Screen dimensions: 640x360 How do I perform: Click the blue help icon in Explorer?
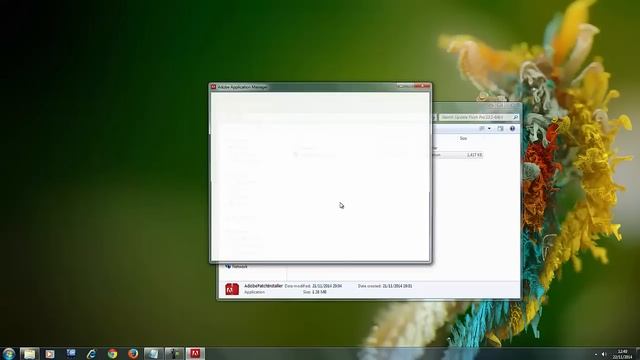pyautogui.click(x=512, y=129)
